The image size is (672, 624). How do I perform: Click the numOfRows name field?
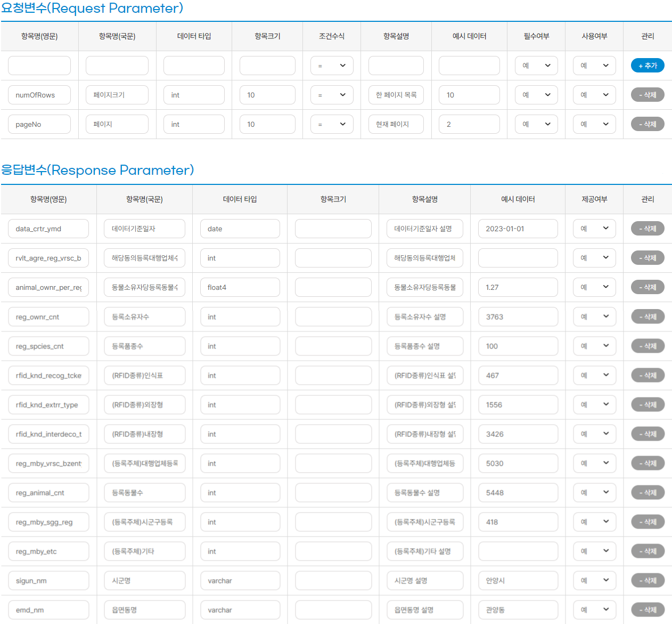[x=39, y=95]
